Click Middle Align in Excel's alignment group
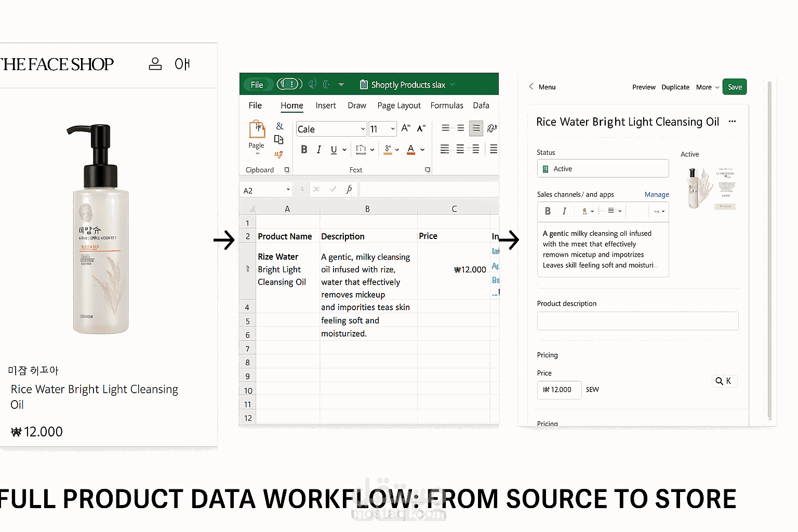798x532 pixels. [x=460, y=128]
